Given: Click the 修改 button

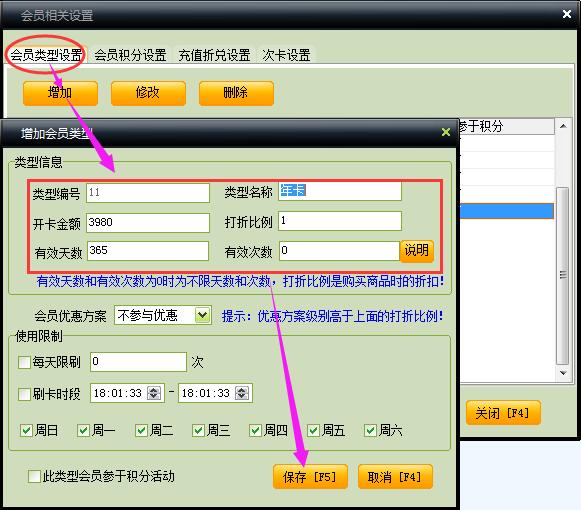Looking at the screenshot, I should [148, 93].
